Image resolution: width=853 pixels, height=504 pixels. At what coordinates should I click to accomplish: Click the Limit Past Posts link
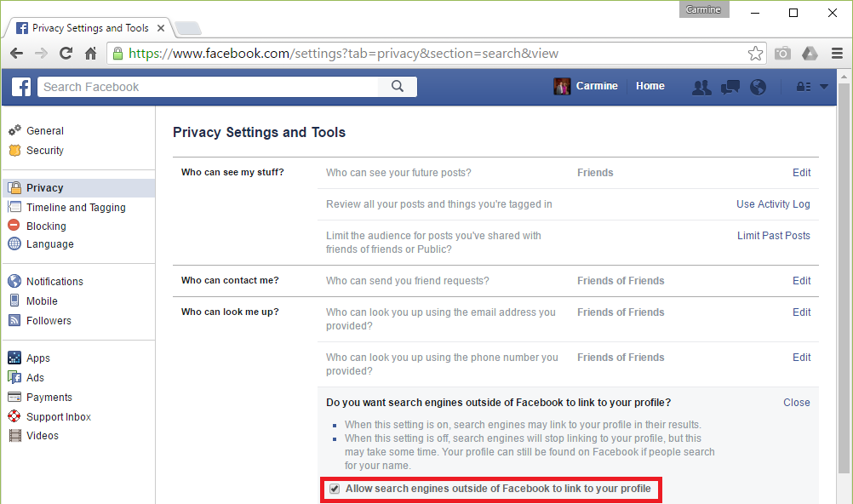click(774, 236)
